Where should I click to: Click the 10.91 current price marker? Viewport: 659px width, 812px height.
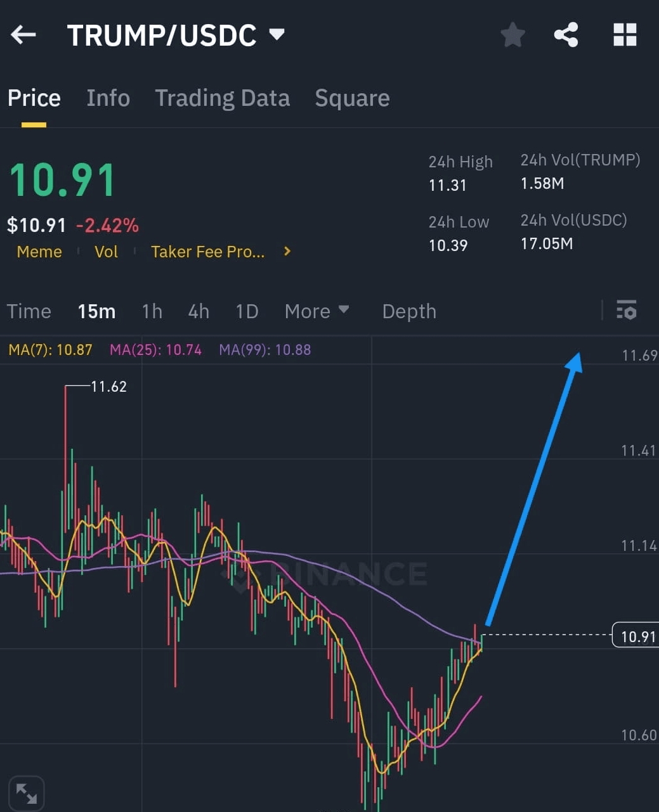pyautogui.click(x=635, y=635)
